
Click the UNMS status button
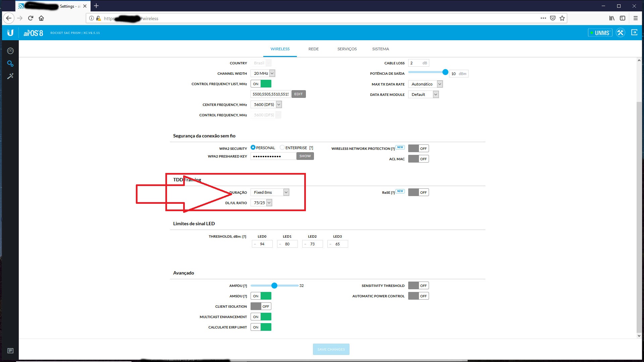(600, 33)
